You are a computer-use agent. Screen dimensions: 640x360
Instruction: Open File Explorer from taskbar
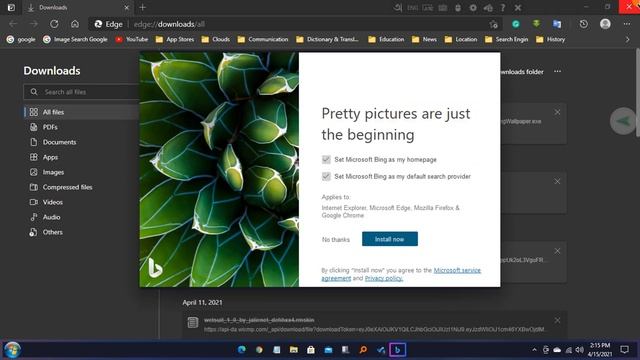[x=293, y=350]
